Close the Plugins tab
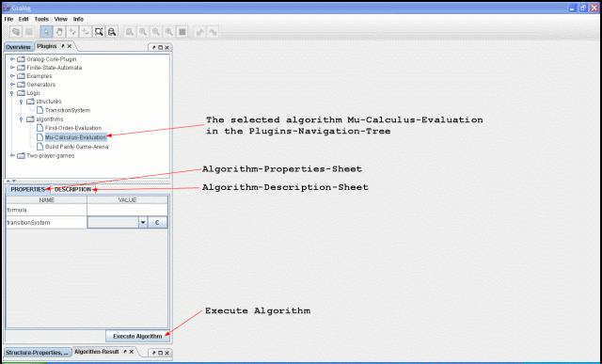This screenshot has width=602, height=364. 70,46
